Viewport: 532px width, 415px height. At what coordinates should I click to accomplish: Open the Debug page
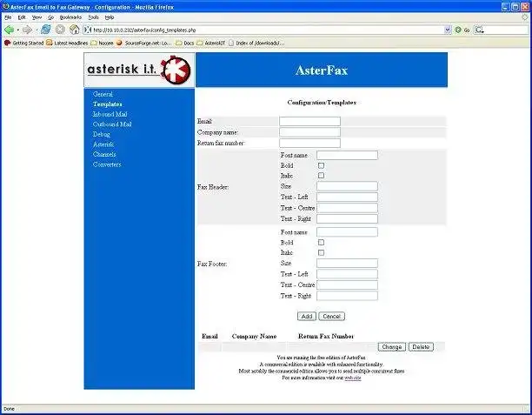click(102, 134)
